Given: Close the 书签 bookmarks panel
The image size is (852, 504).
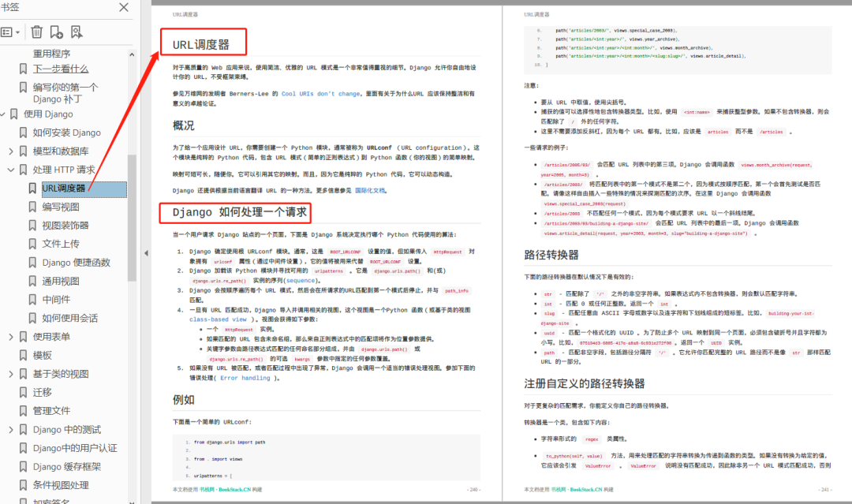Looking at the screenshot, I should click(x=124, y=8).
